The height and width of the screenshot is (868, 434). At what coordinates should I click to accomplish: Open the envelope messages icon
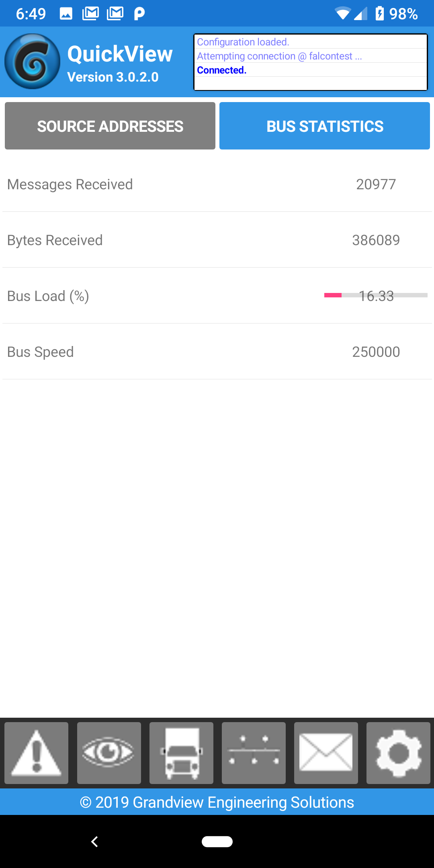pos(326,753)
